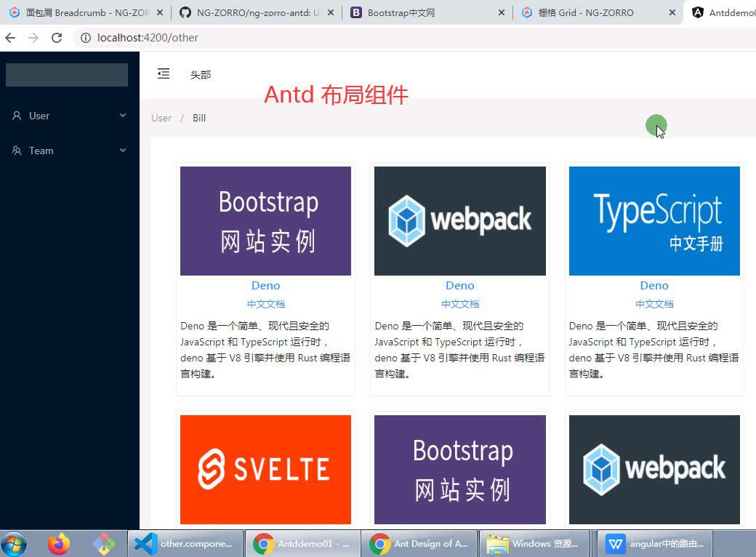
Task: Launch Firefox from the taskbar
Action: point(59,544)
